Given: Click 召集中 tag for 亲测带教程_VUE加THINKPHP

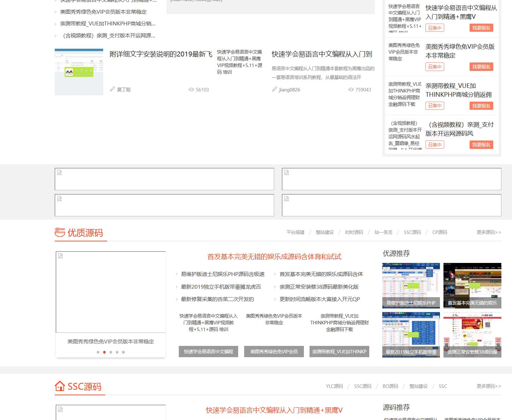Looking at the screenshot, I should click(435, 106).
